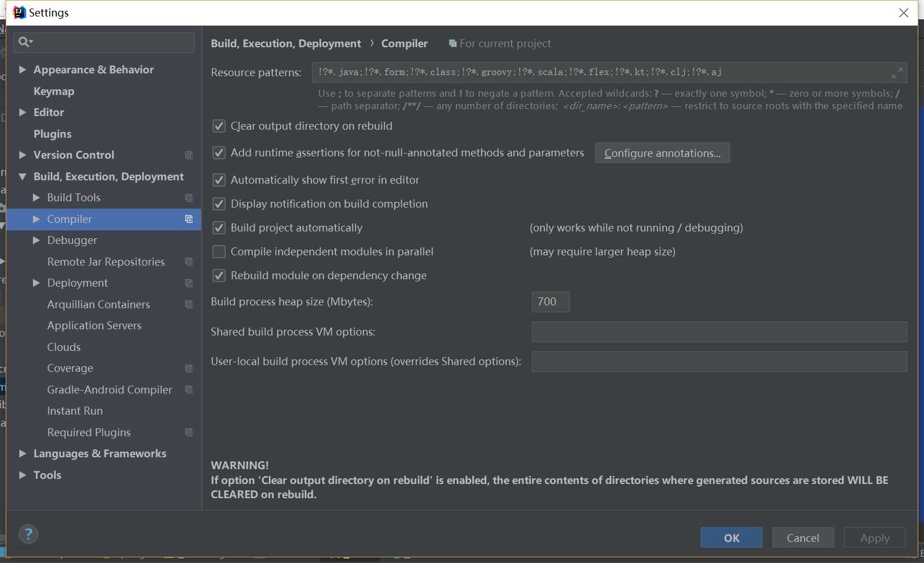Open Required Plugins settings
The image size is (924, 563).
click(89, 432)
